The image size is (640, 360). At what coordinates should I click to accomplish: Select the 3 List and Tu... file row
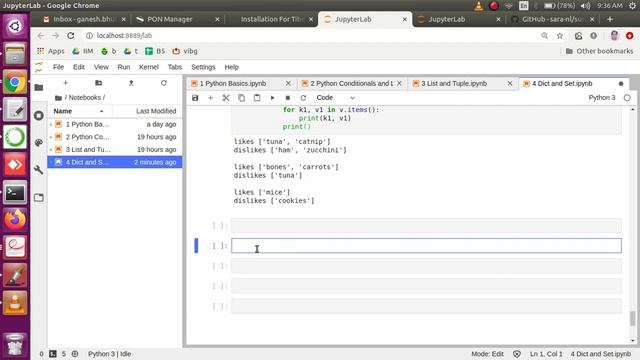coord(115,149)
